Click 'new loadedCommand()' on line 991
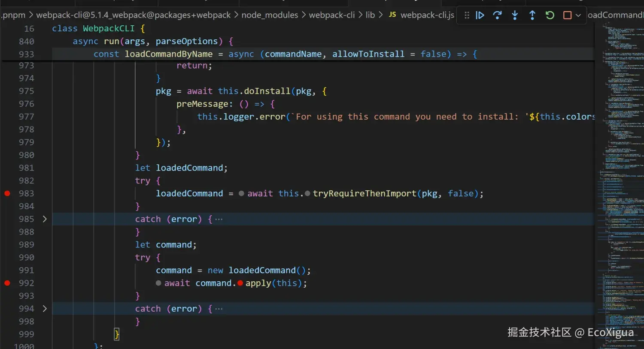 point(257,271)
